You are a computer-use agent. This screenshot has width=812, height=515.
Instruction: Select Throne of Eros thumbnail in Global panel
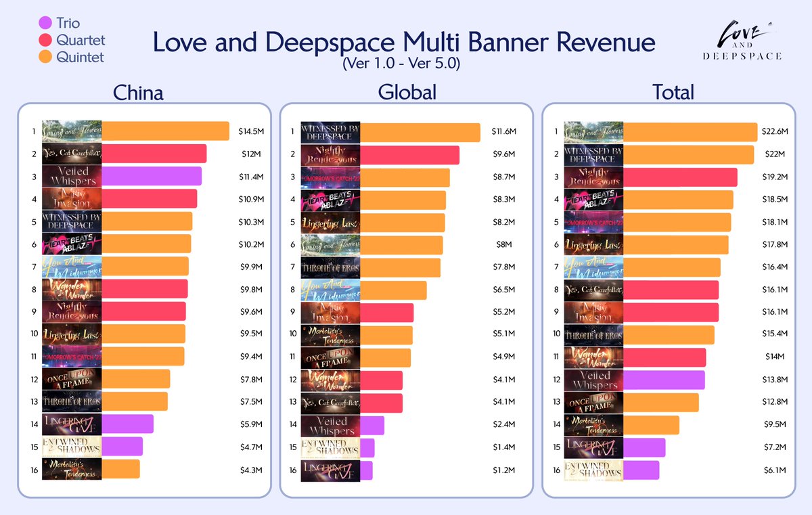pos(330,267)
